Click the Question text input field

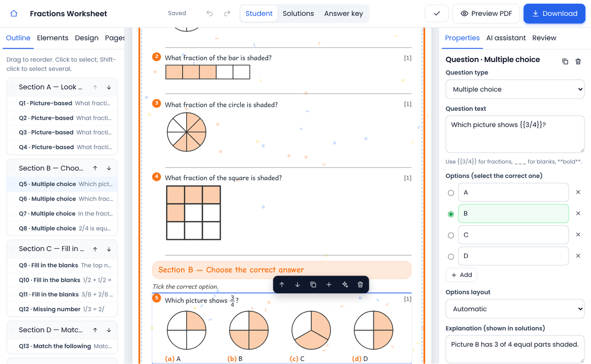pyautogui.click(x=515, y=134)
